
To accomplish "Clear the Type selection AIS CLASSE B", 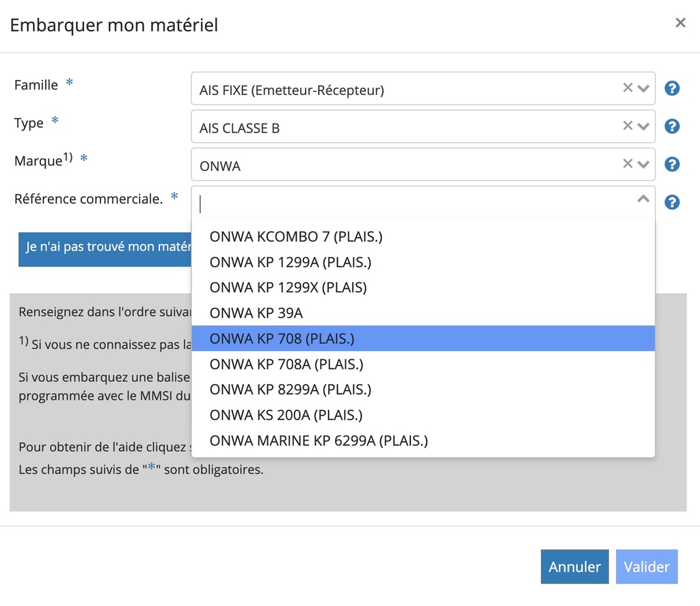I will click(x=628, y=126).
